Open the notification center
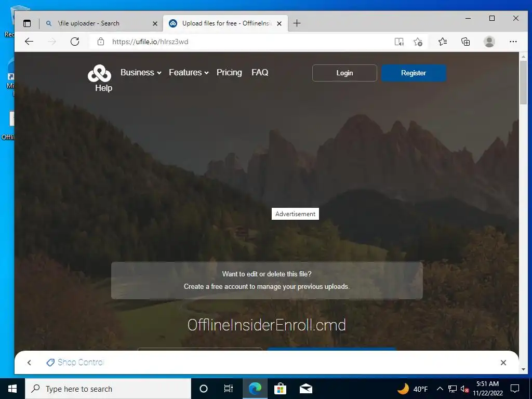 pyautogui.click(x=515, y=389)
